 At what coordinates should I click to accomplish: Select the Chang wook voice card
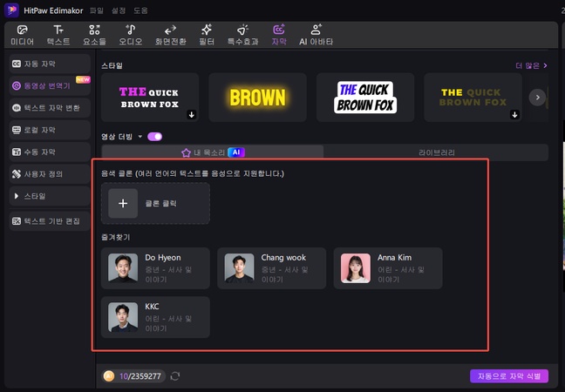click(x=272, y=268)
